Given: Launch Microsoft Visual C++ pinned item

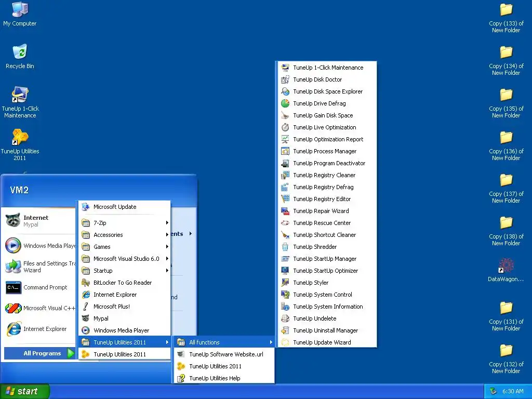Looking at the screenshot, I should pyautogui.click(x=39, y=308).
